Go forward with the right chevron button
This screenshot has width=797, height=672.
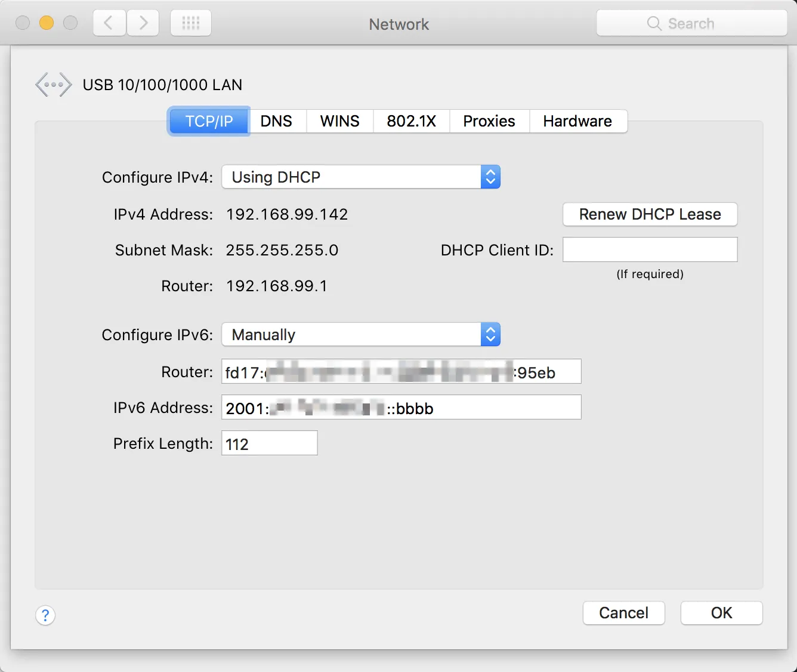143,23
